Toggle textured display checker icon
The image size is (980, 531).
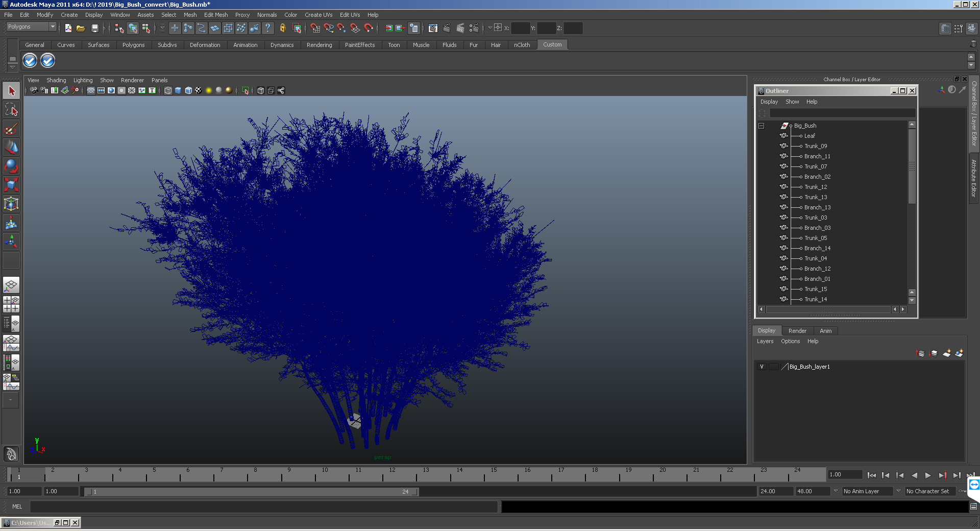(199, 90)
